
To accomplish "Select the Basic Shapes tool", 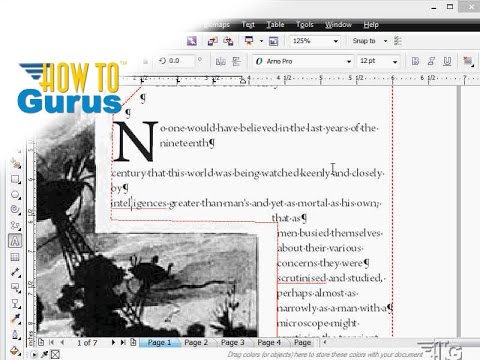I will (x=15, y=225).
